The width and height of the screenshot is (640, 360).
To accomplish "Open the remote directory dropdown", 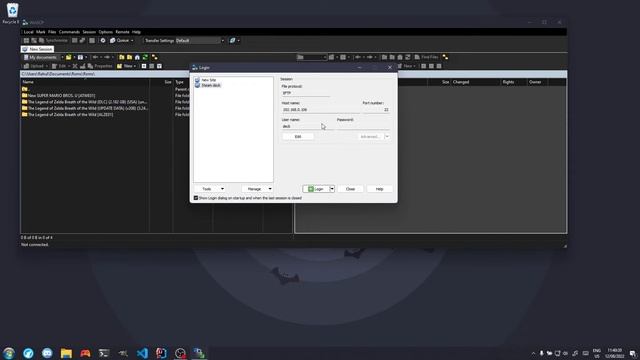I will pyautogui.click(x=312, y=57).
